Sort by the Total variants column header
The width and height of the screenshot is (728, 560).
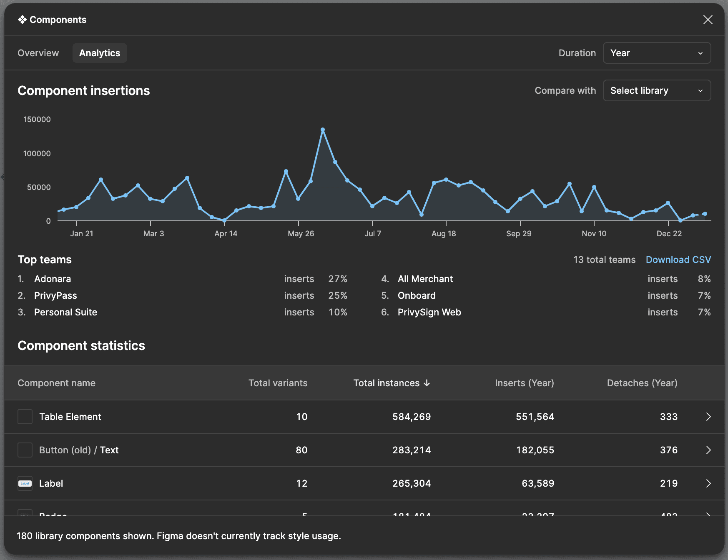coord(278,383)
